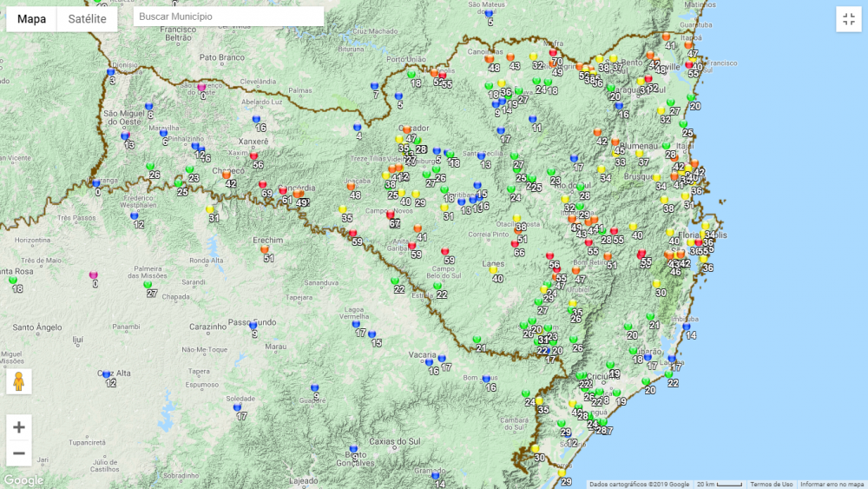The width and height of the screenshot is (868, 489).
Task: Select blue marker 3 near Dionísio Cerqueira
Action: point(110,72)
